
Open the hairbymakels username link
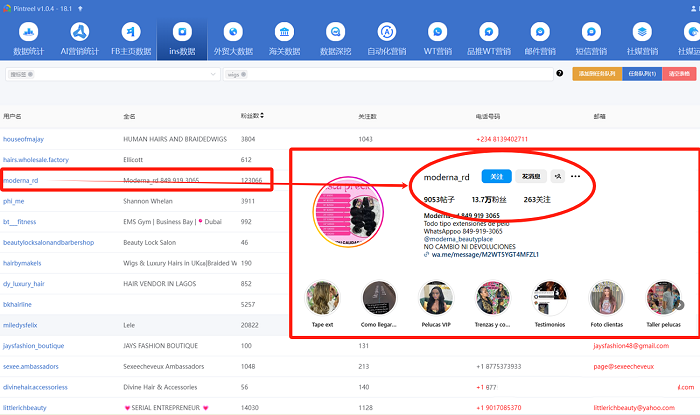[22, 263]
